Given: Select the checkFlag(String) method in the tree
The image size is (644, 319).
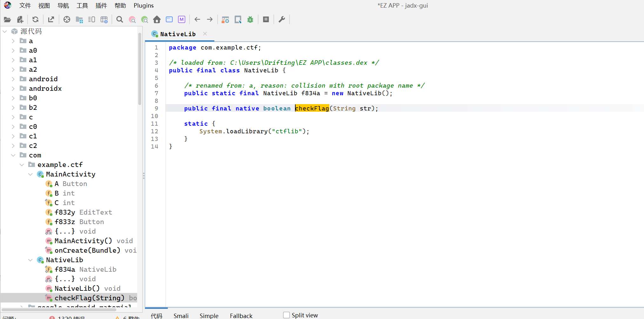Looking at the screenshot, I should point(89,298).
